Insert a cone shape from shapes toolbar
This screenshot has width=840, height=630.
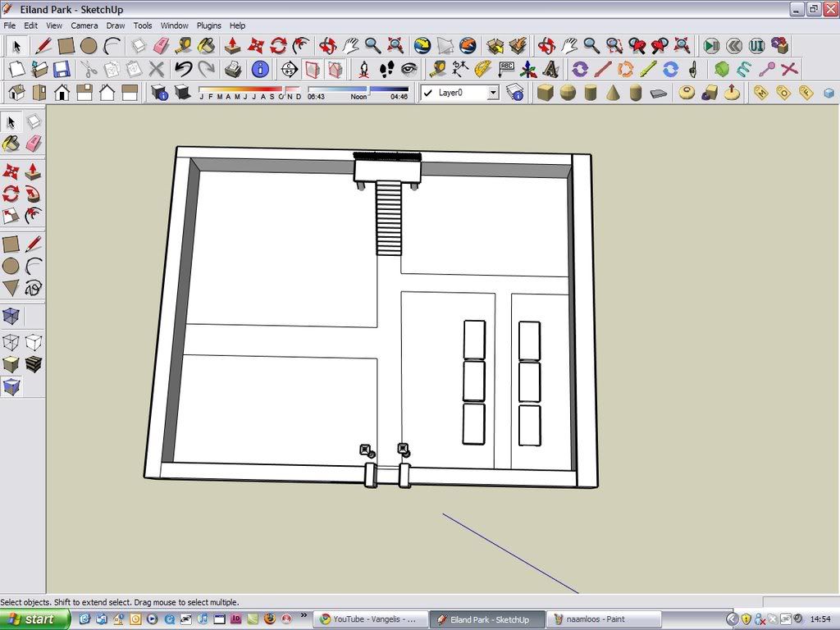[613, 93]
